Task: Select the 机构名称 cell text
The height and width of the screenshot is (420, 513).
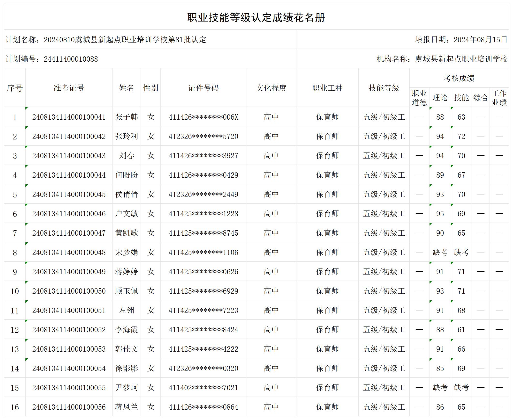Action: coord(442,59)
